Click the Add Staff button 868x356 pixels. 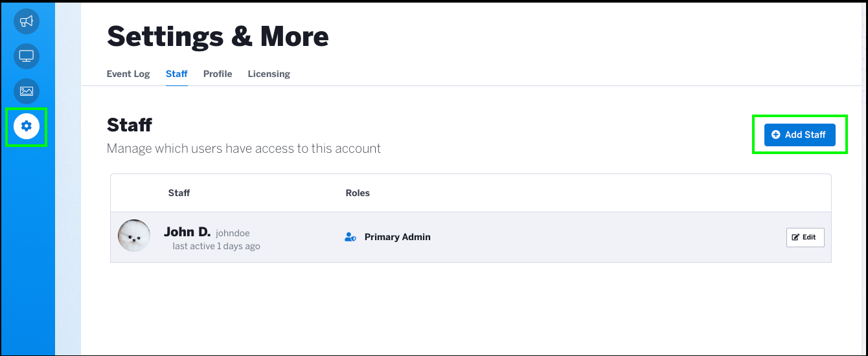800,135
